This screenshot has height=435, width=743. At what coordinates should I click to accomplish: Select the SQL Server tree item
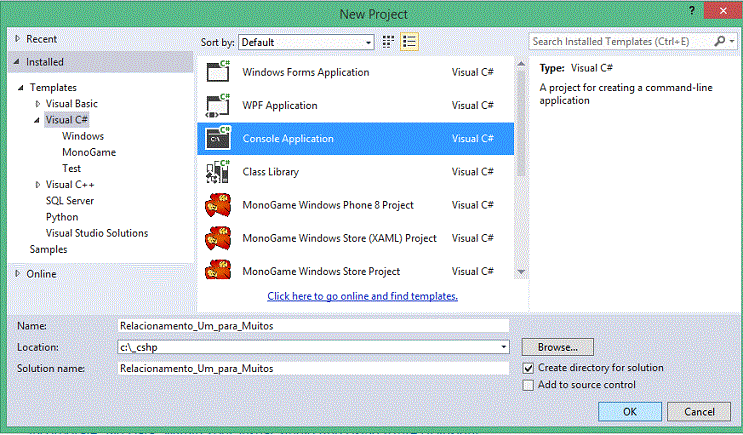coord(70,201)
